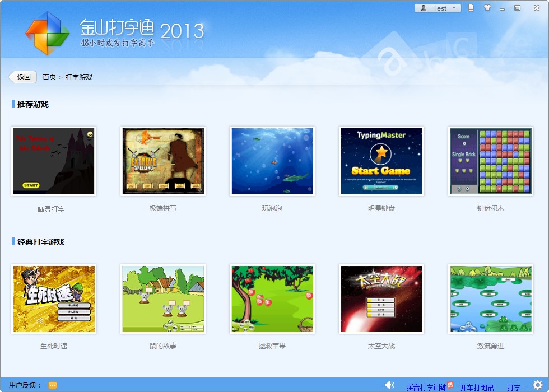This screenshot has height=392, width=549.
Task: Open the 鼠的故事 game thumbnail
Action: [163, 299]
